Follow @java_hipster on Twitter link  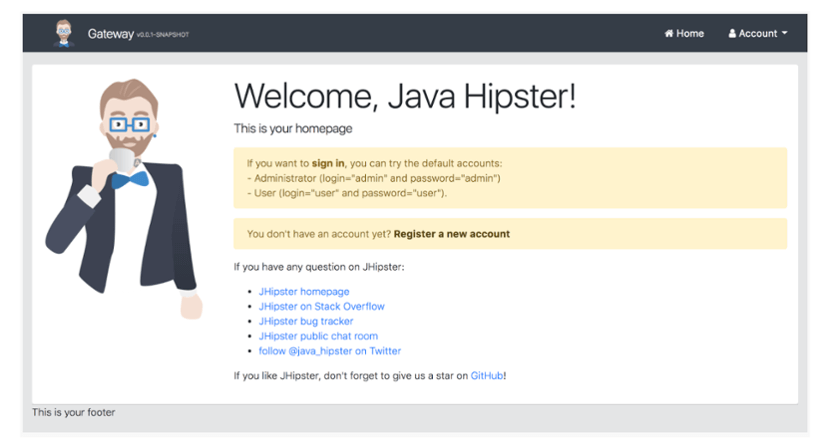[x=330, y=351]
